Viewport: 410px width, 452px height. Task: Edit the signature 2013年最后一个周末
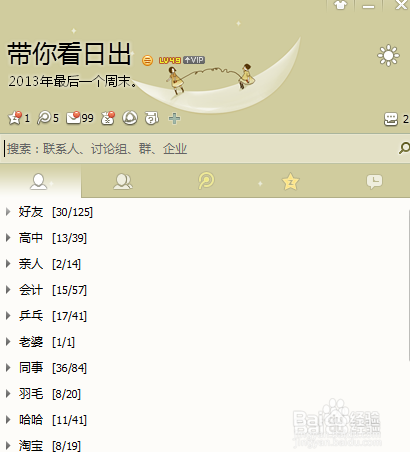point(73,81)
